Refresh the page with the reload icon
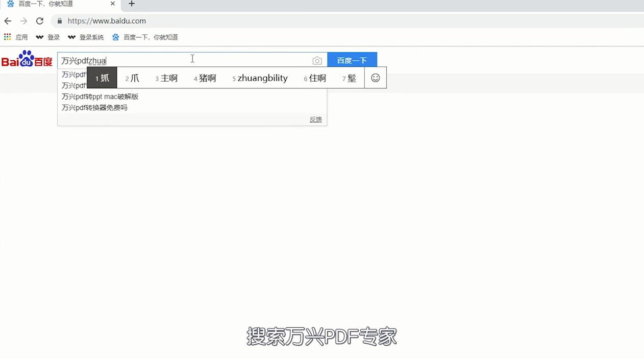The width and height of the screenshot is (644, 359). pos(39,21)
